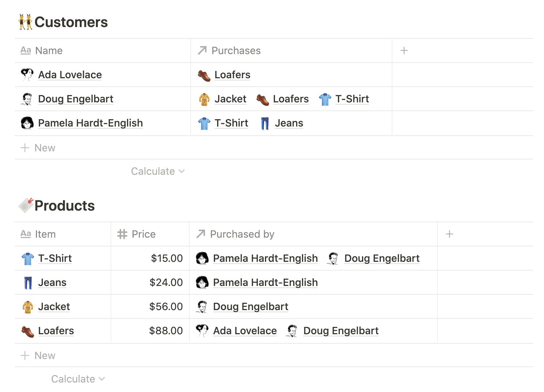Screen dimensions: 544x392
Task: Open the Calculate dropdown under Customers table
Action: pos(158,171)
